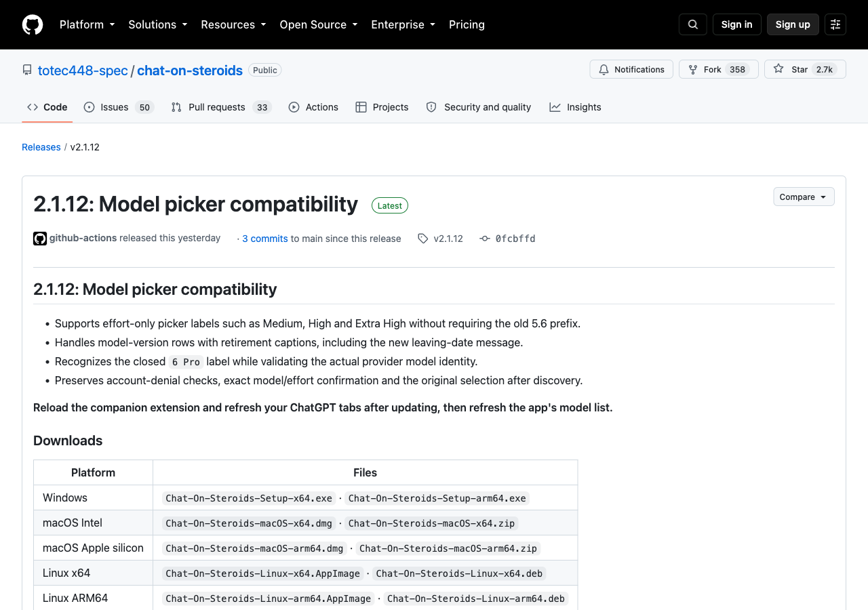This screenshot has height=610, width=868.
Task: Click the Latest release badge
Action: [390, 205]
